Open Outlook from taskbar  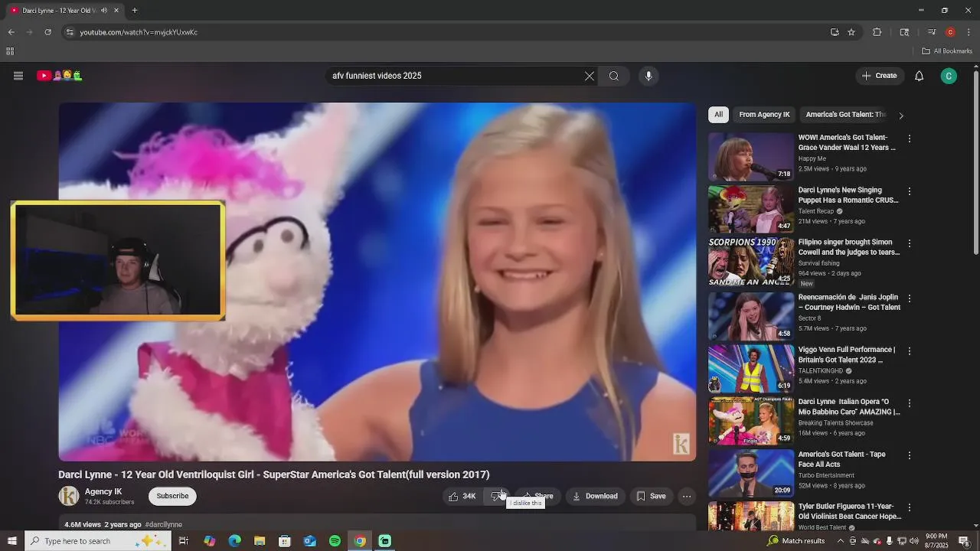pyautogui.click(x=309, y=541)
